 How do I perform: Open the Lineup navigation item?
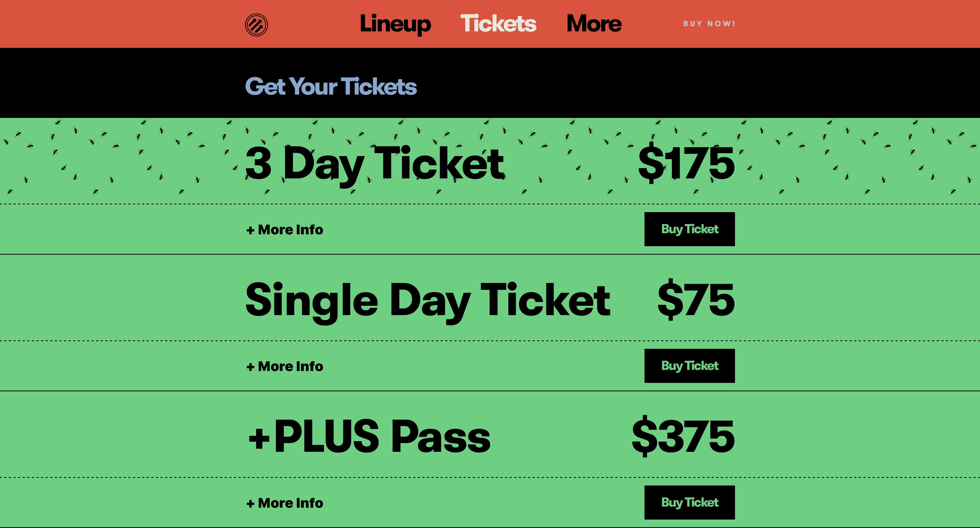click(x=395, y=24)
